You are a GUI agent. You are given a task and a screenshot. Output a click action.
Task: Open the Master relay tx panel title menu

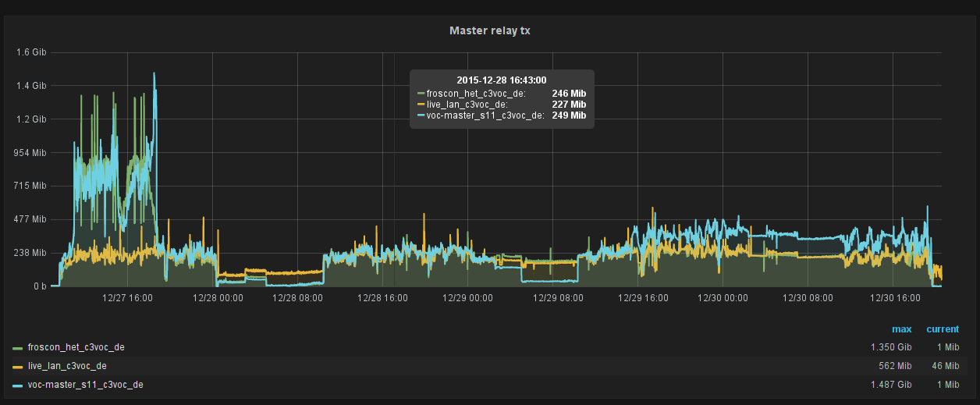point(490,30)
